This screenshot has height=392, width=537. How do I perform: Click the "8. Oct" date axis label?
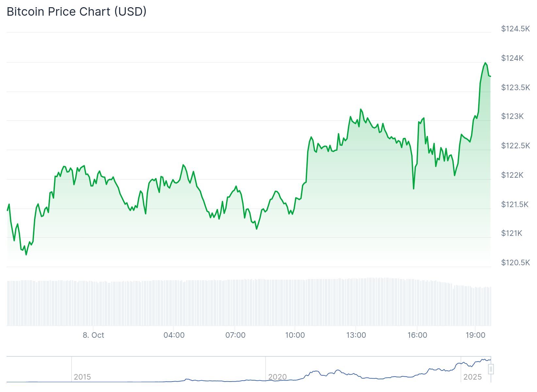point(93,335)
